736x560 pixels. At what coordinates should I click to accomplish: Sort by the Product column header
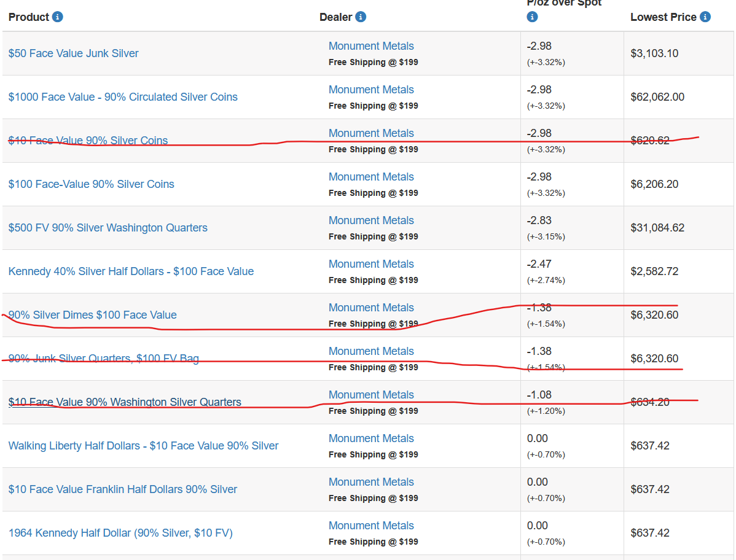[x=29, y=17]
